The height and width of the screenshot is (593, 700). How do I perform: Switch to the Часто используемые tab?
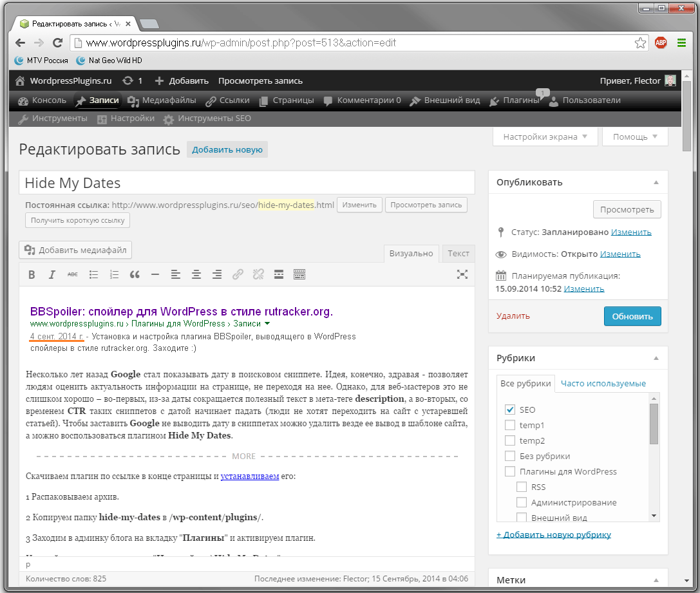[x=603, y=383]
